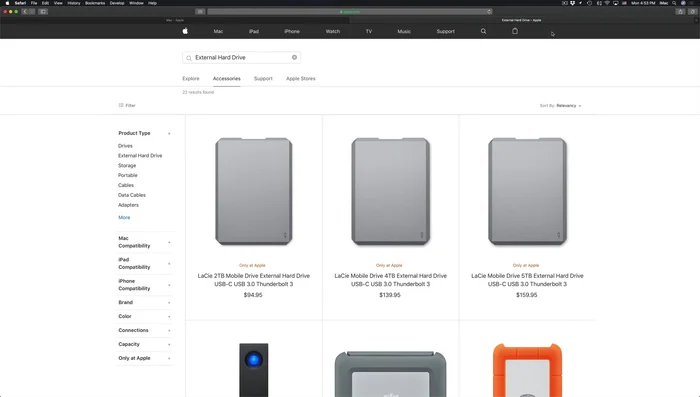This screenshot has width=700, height=397.
Task: Go to Watch in Apple navigation
Action: pos(333,31)
